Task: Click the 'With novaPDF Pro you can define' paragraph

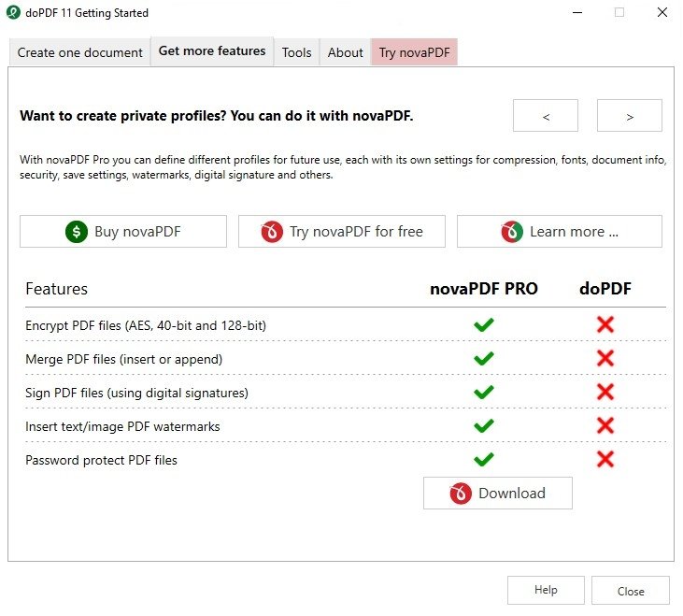Action: pos(343,167)
